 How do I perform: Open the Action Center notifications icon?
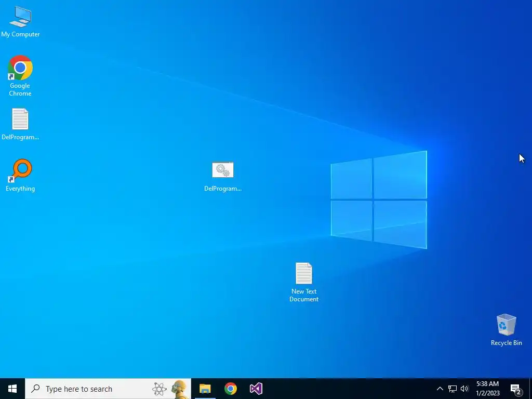point(515,389)
